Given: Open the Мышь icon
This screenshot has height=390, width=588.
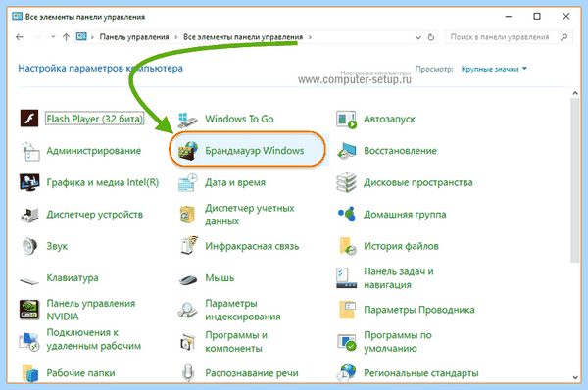Looking at the screenshot, I should 187,279.
